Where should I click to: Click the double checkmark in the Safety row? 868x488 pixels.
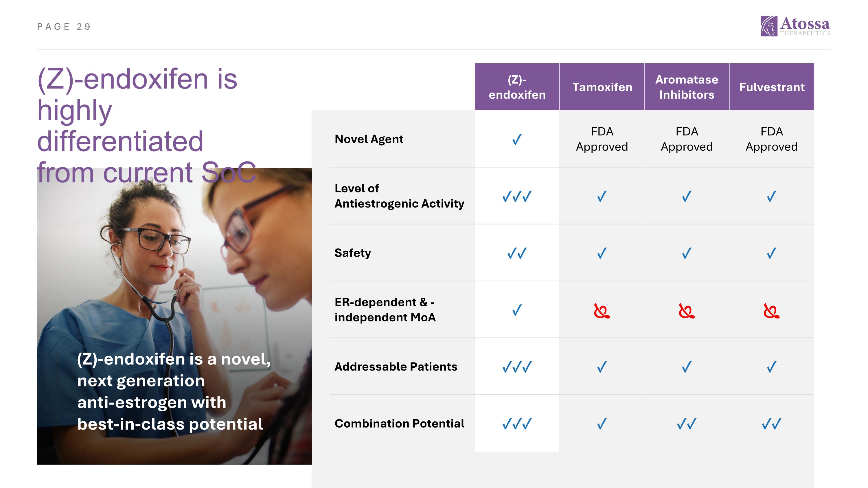[x=516, y=253]
